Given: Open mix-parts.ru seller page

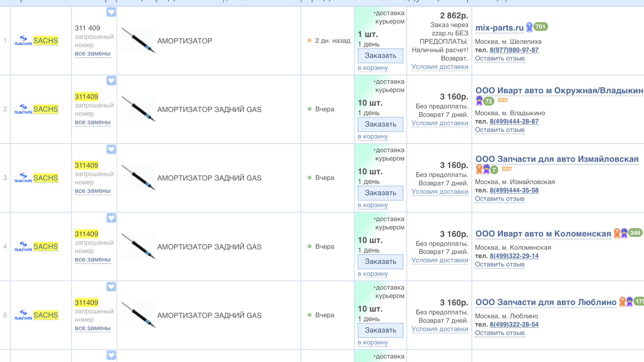Looking at the screenshot, I should point(499,28).
